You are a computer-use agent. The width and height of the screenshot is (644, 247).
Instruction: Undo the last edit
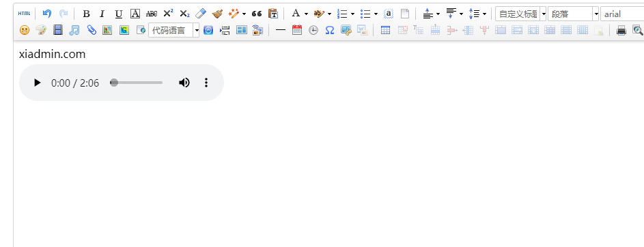[x=47, y=14]
